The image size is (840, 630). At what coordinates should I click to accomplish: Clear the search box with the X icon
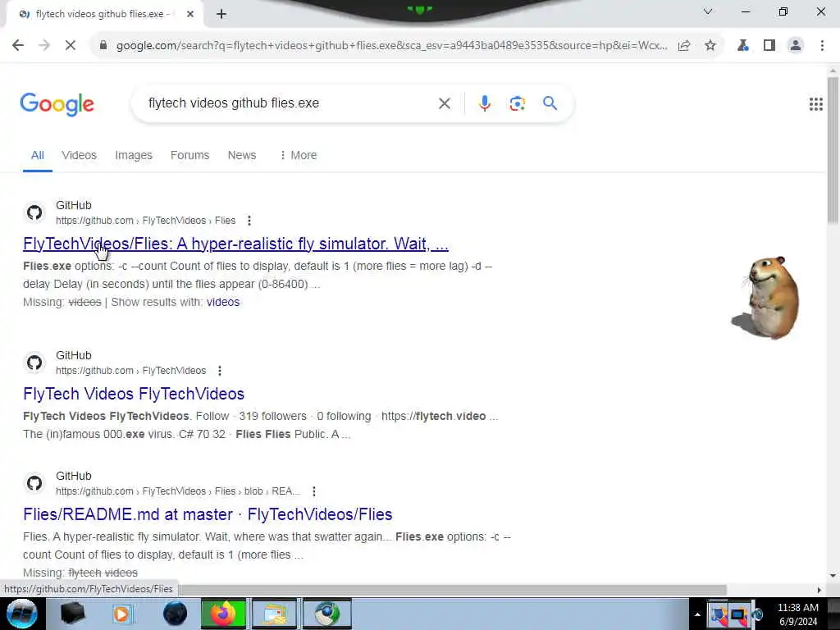click(x=444, y=103)
